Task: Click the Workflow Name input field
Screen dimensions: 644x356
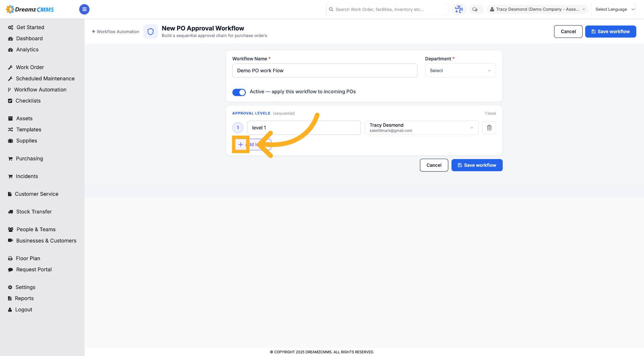Action: point(325,70)
